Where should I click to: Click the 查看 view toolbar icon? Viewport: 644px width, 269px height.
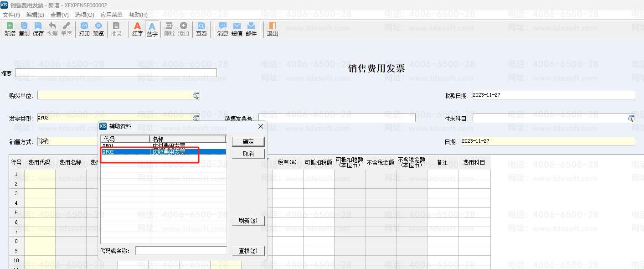point(201,29)
